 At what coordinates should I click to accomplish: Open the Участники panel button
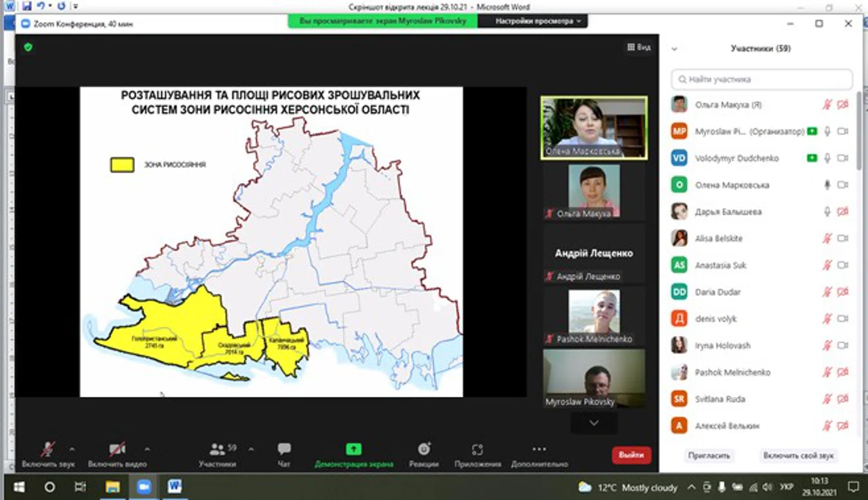click(x=218, y=455)
